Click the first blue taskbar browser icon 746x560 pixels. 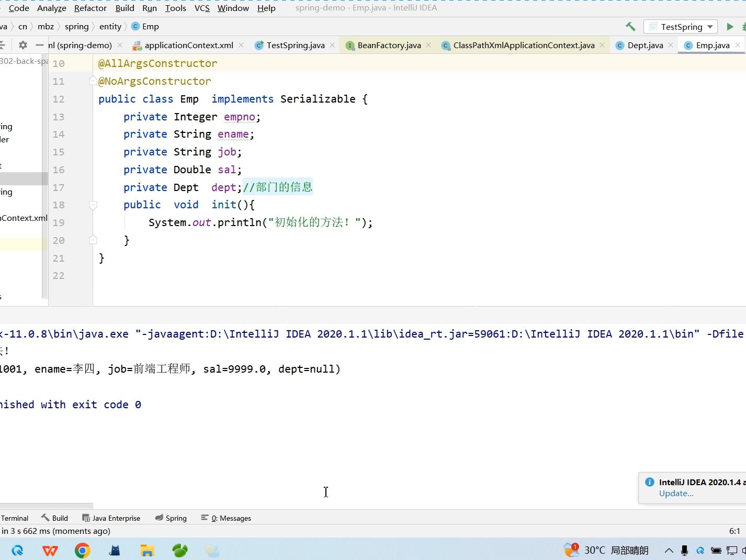click(x=17, y=550)
